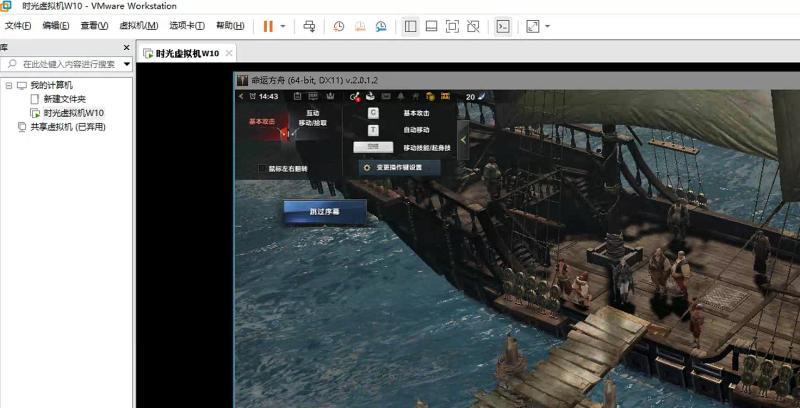Open the 文件(F) menu
800x408 pixels.
tap(18, 26)
